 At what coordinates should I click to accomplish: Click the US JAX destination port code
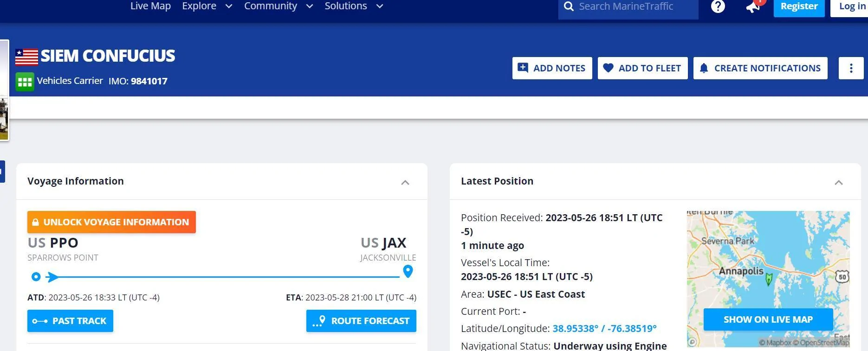383,243
